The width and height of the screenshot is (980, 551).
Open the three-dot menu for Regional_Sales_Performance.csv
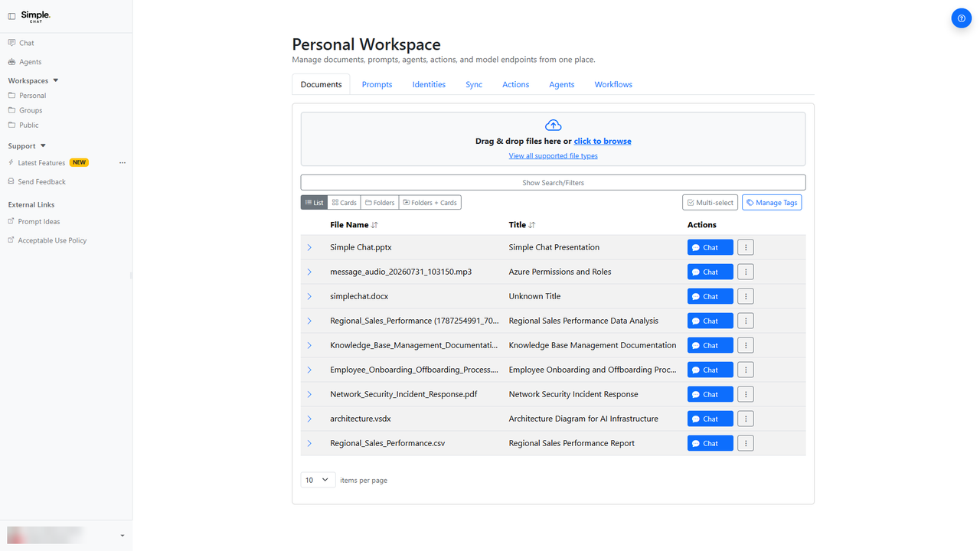click(x=746, y=443)
